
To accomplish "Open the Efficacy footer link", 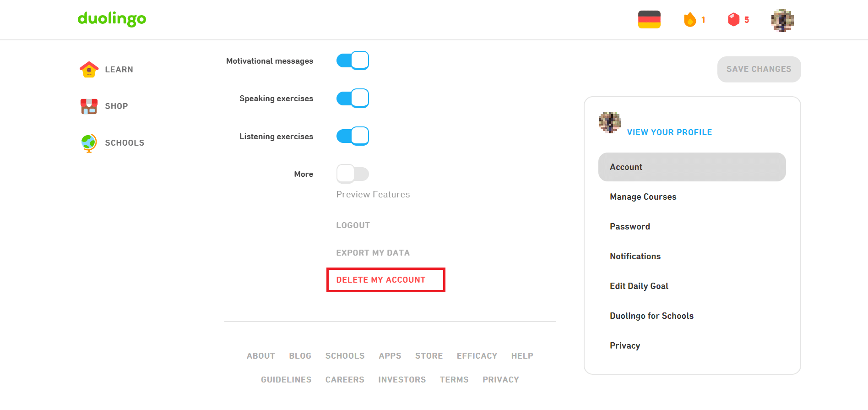I will coord(477,356).
